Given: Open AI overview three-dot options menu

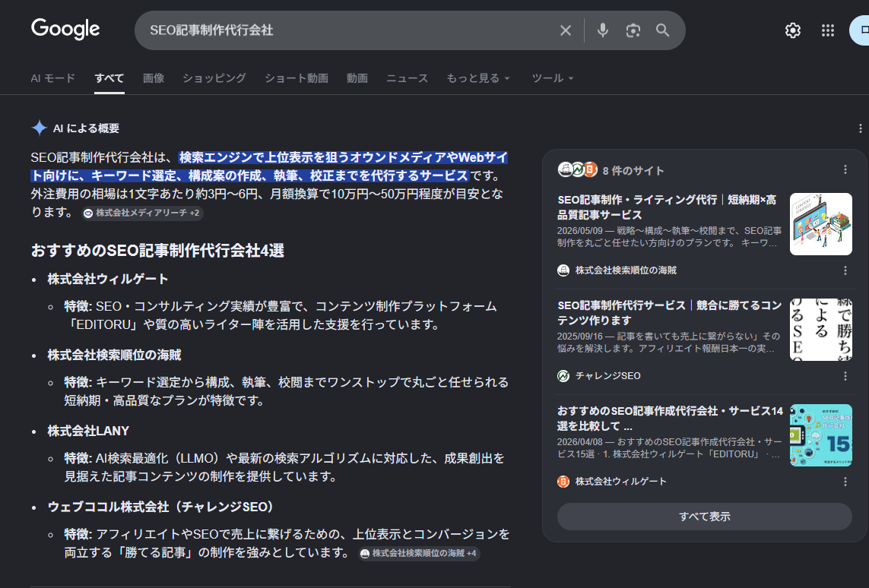Looking at the screenshot, I should 860,128.
